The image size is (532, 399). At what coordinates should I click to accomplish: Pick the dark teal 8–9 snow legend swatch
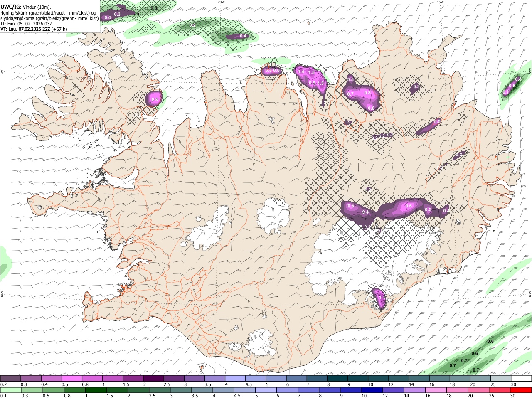[337, 379]
